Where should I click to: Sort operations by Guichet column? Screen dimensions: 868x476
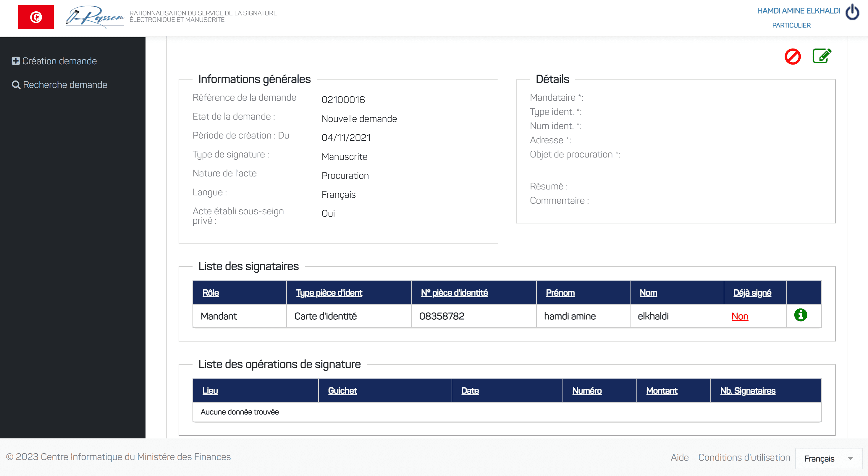(x=342, y=391)
